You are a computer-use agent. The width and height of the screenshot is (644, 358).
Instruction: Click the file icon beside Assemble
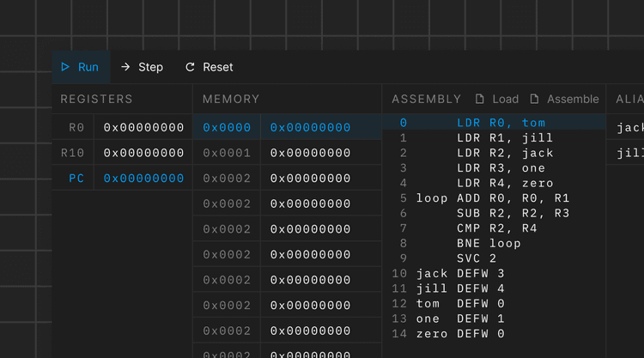pos(534,99)
